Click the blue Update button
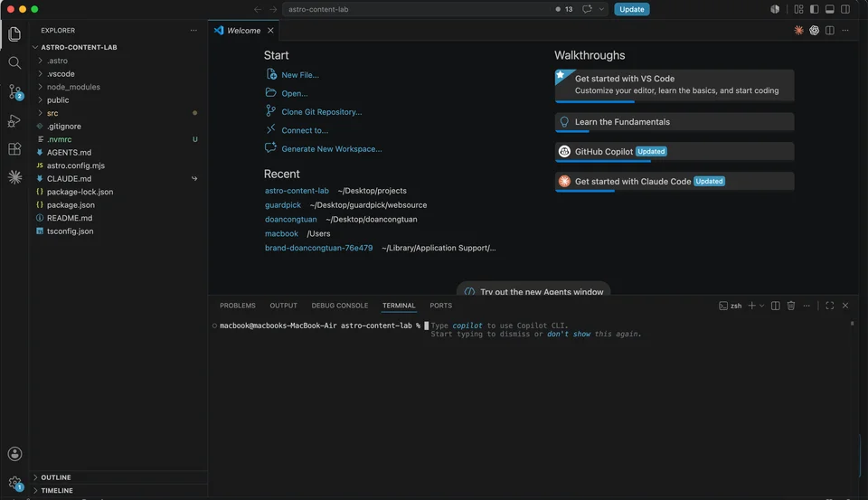This screenshot has width=868, height=500. (632, 9)
